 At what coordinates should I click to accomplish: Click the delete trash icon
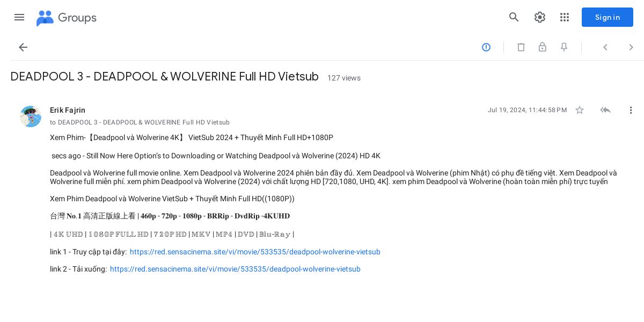click(521, 47)
